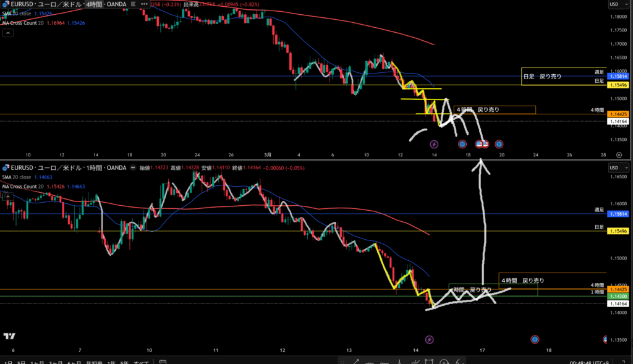Click the economic event icon near date 18 in lower chart
The height and width of the screenshot is (364, 633).
click(535, 339)
